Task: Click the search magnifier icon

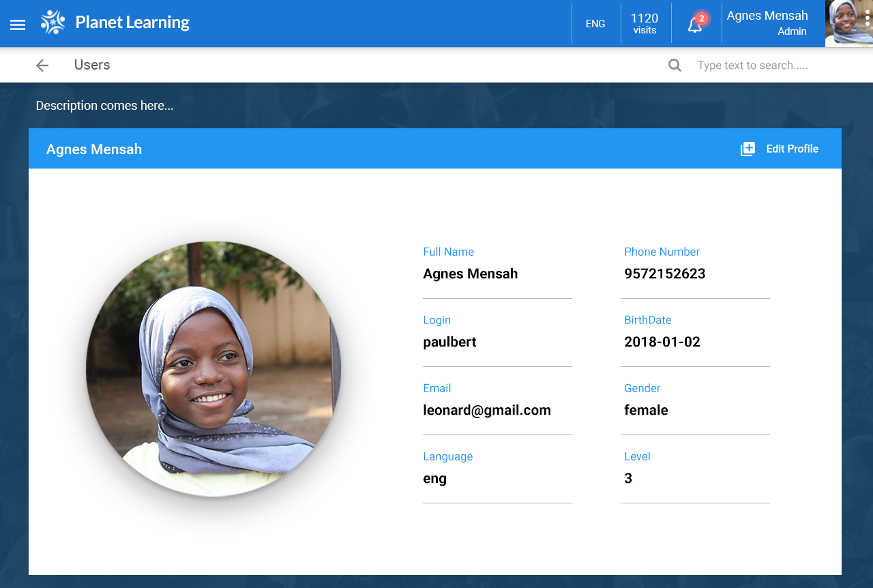Action: click(x=674, y=65)
